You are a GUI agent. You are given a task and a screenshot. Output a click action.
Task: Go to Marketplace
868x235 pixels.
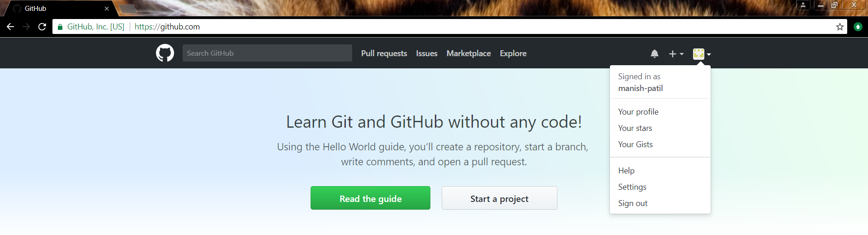(468, 53)
